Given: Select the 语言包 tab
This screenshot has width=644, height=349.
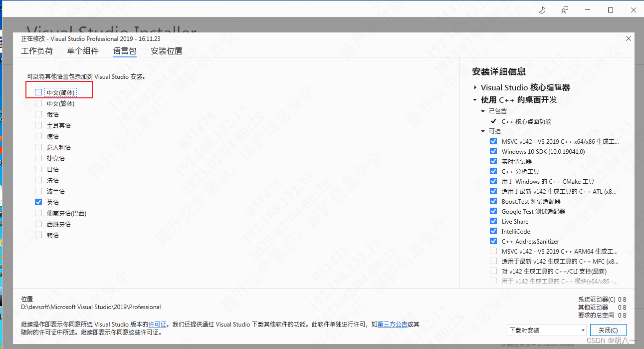Looking at the screenshot, I should pos(125,51).
